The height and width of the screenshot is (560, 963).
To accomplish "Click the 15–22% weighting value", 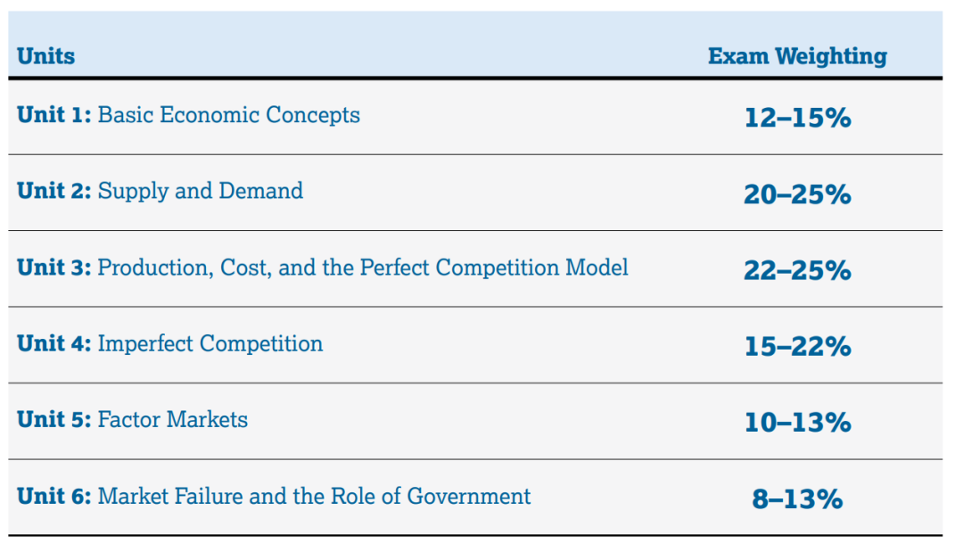I will (797, 346).
